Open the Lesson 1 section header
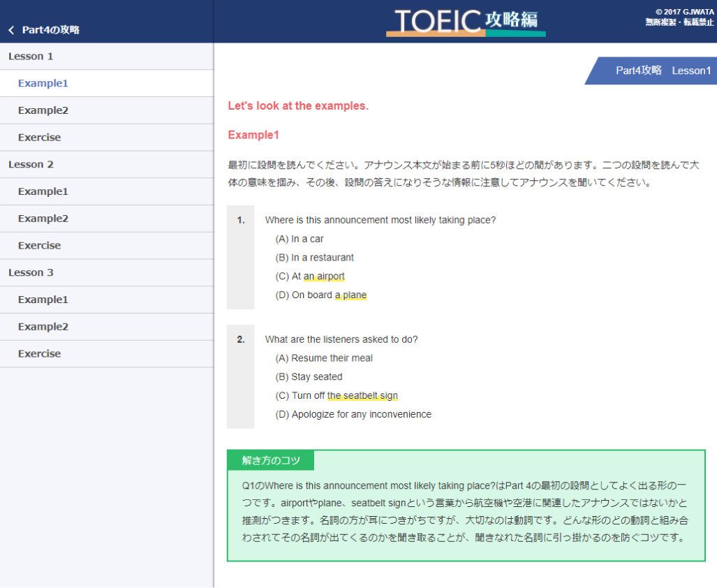The image size is (717, 588). 31,56
